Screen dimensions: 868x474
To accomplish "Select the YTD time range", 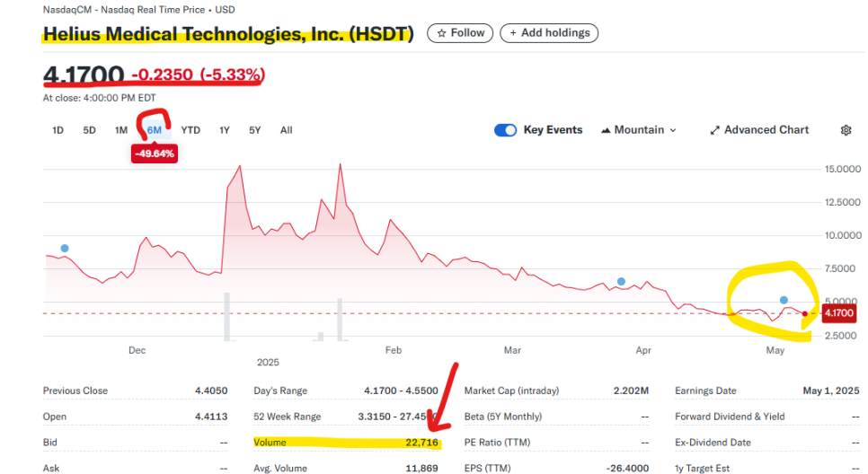I will pyautogui.click(x=190, y=130).
